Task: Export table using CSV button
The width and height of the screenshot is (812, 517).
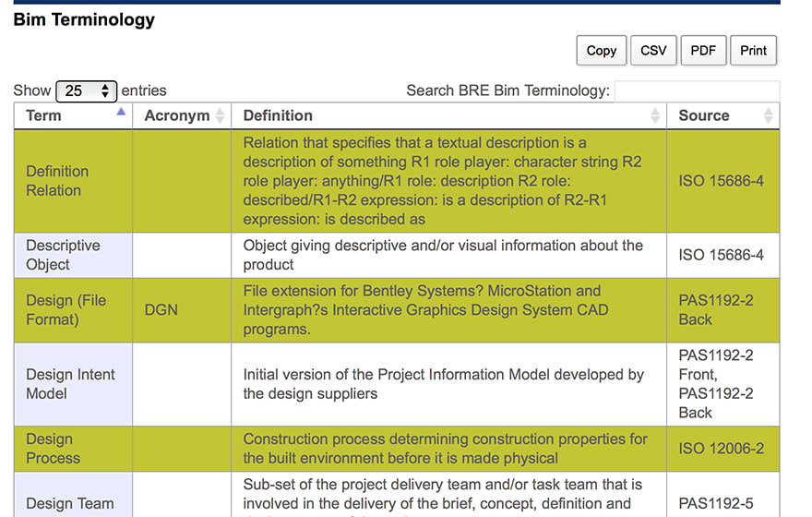Action: click(x=653, y=51)
